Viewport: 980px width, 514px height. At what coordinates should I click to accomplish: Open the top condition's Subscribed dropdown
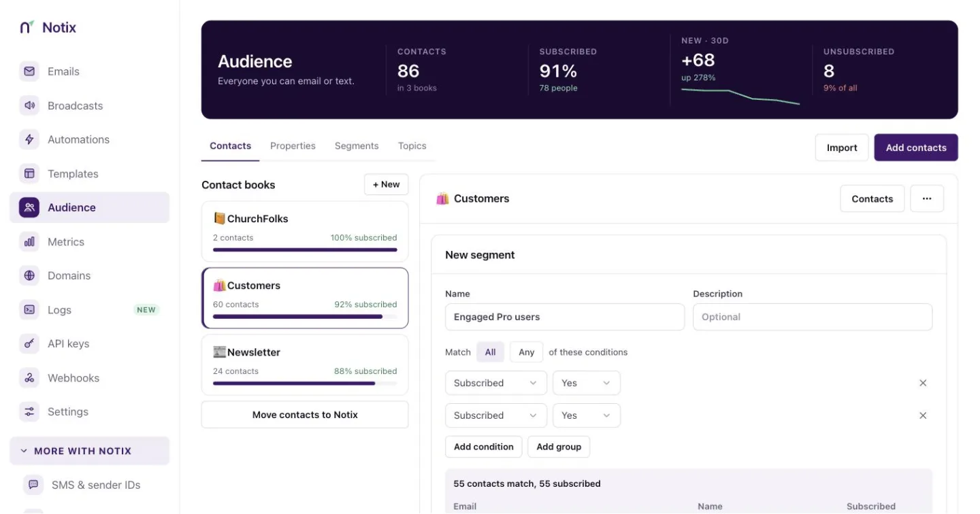496,383
